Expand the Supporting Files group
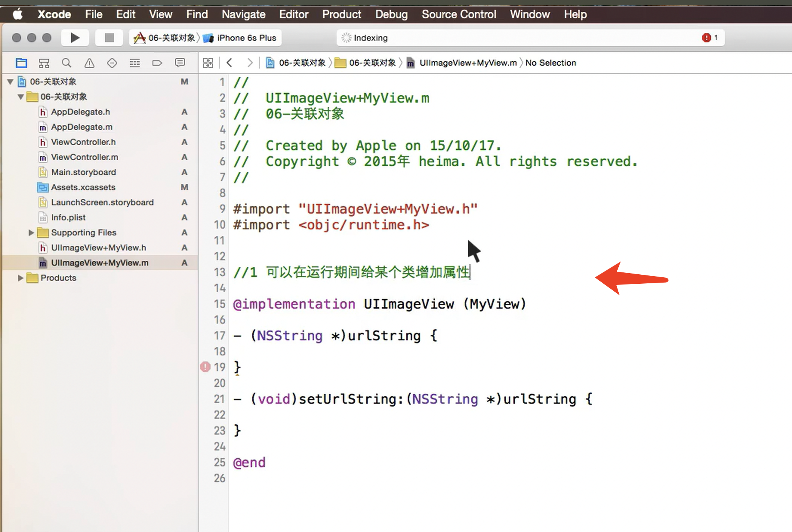The height and width of the screenshot is (532, 792). (31, 233)
